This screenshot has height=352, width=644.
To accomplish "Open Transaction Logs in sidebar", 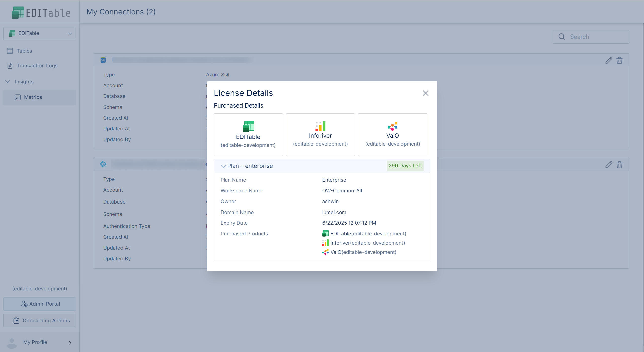I will [37, 66].
